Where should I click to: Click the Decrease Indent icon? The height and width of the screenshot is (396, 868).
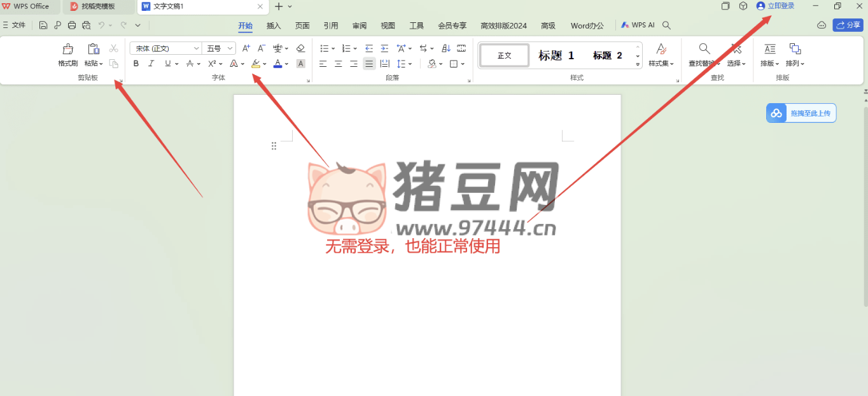[369, 48]
